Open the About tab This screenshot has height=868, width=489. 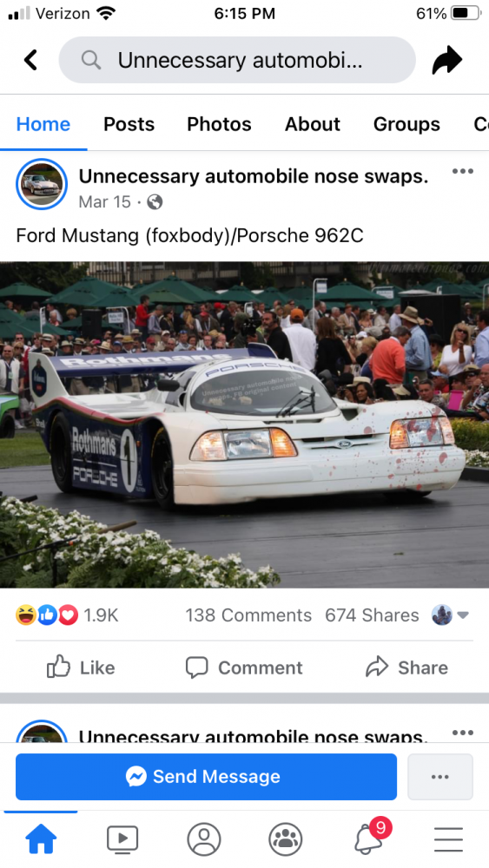point(313,124)
